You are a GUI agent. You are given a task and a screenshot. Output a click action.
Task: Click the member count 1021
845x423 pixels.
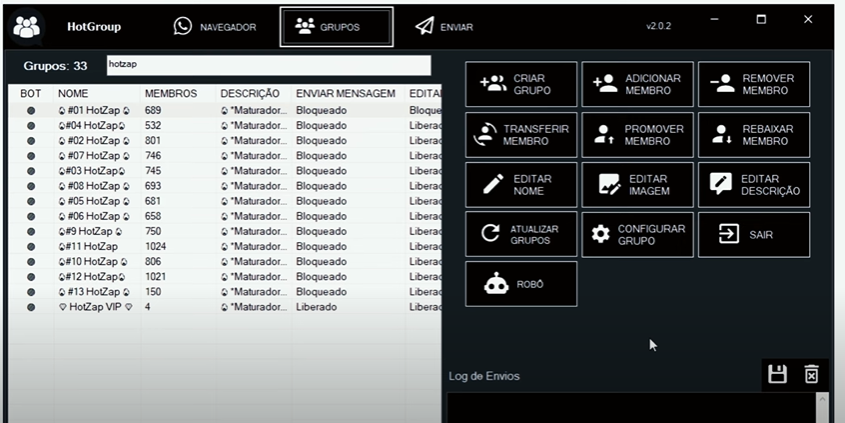pyautogui.click(x=155, y=276)
